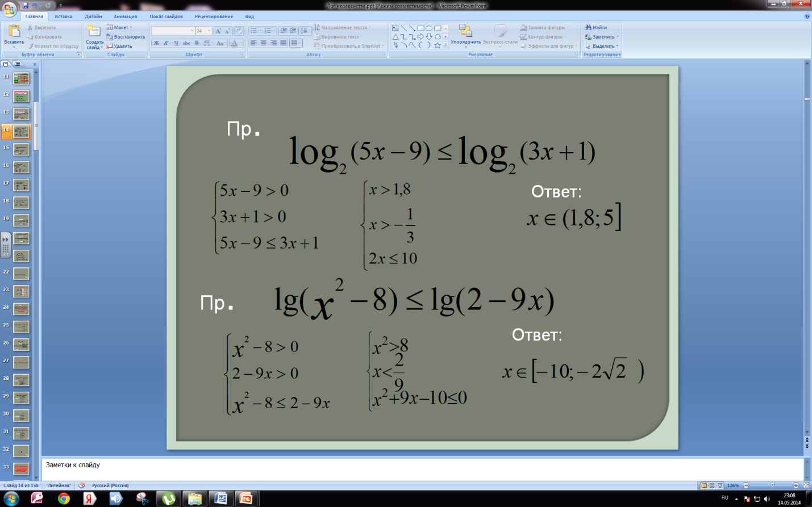
Task: Open the Показ слайдов tab
Action: [x=166, y=16]
